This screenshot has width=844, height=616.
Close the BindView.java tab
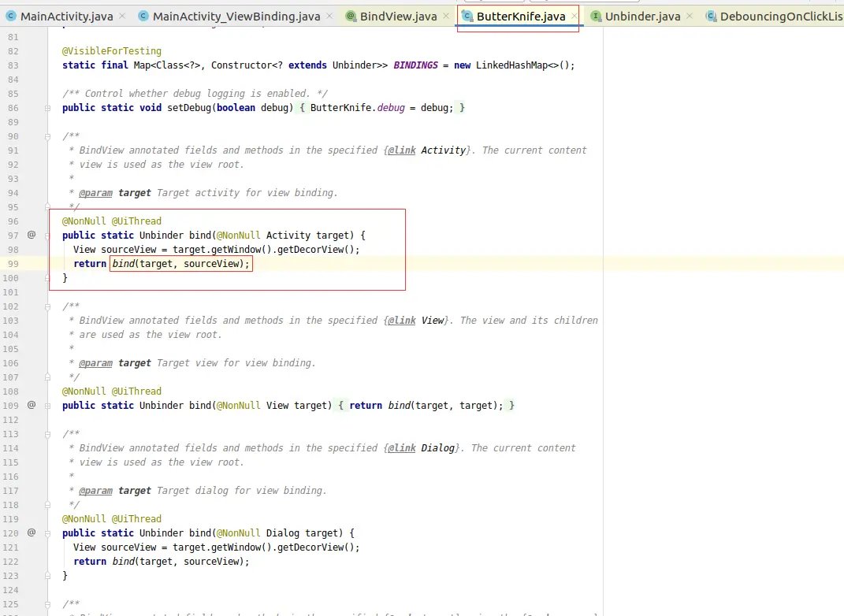pos(446,16)
